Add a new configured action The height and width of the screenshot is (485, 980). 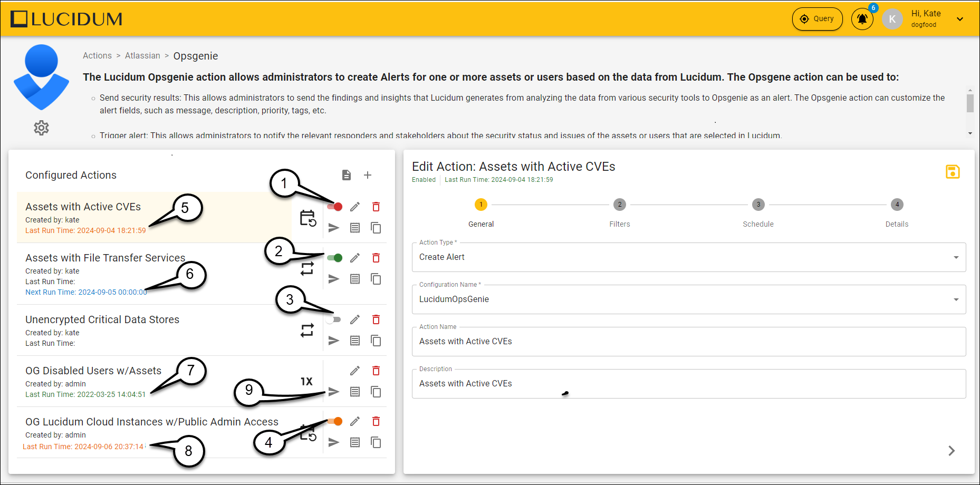tap(368, 175)
